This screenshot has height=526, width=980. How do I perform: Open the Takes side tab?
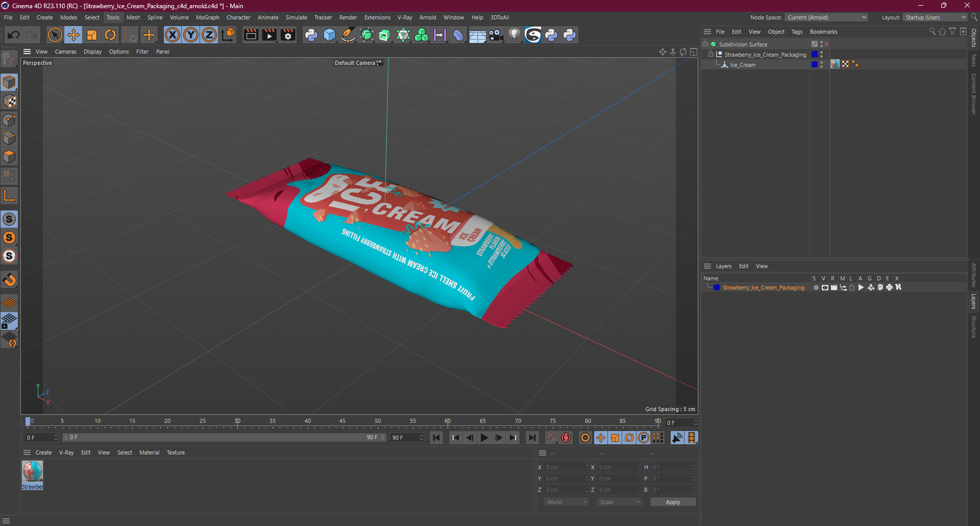[x=974, y=60]
